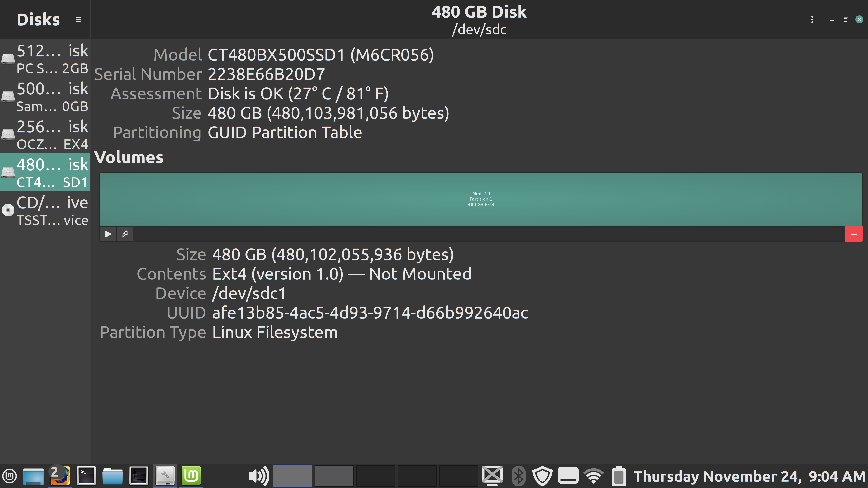Screen dimensions: 868x488
Task: Delete the selected partition with minus button
Action: click(x=854, y=234)
